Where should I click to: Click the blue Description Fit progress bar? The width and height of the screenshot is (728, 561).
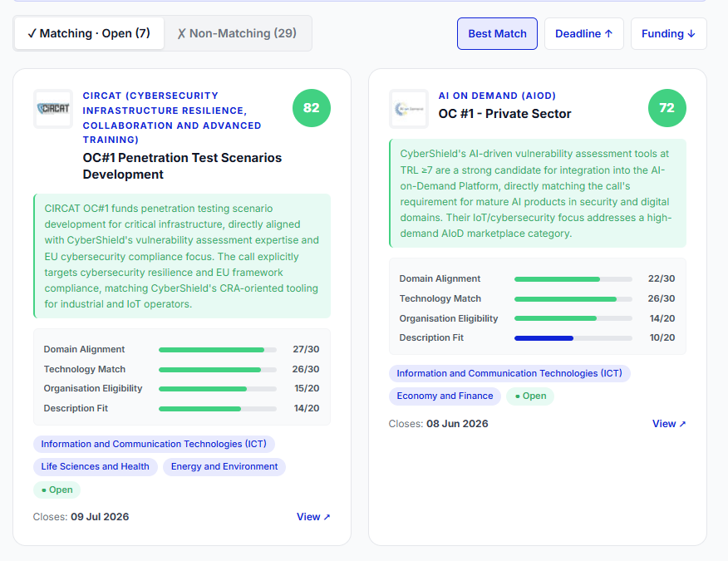(573, 338)
